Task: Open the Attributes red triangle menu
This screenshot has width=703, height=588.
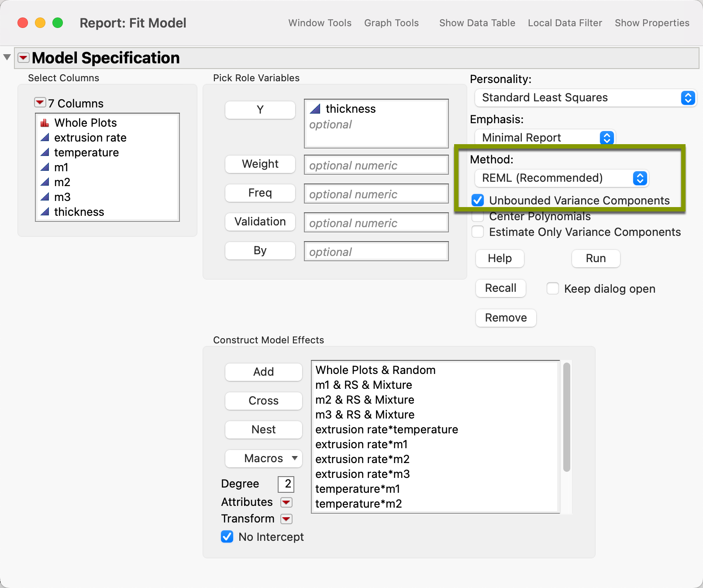Action: coord(286,502)
